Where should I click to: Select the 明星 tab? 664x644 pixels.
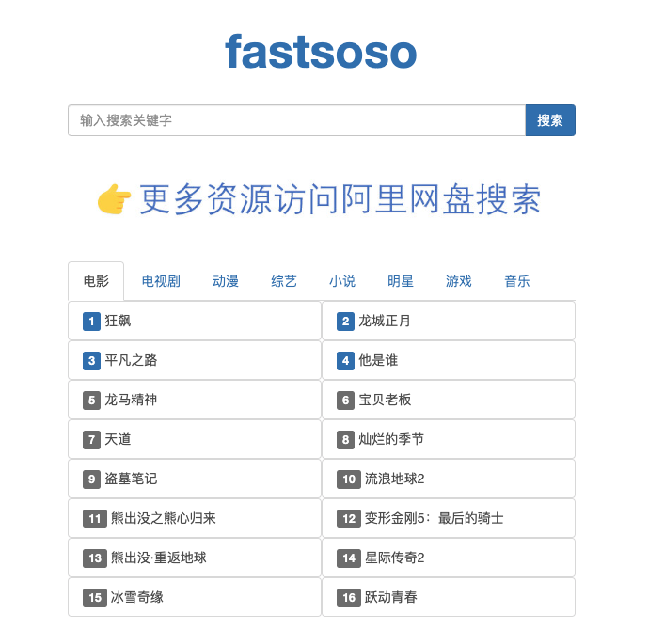pos(400,281)
